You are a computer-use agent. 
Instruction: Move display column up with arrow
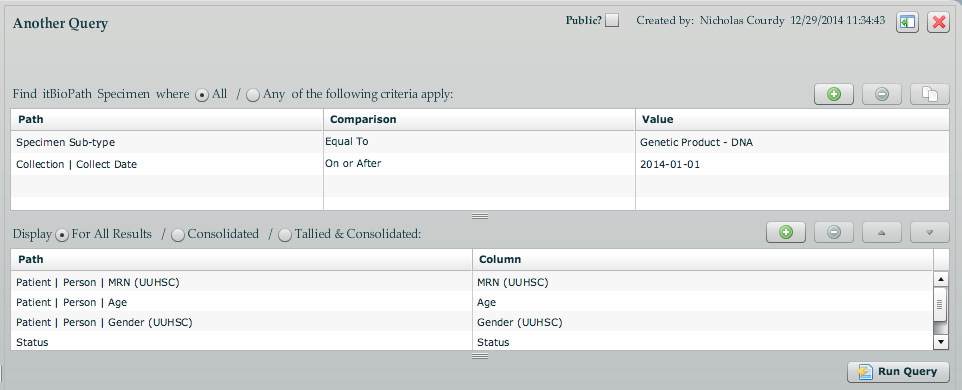coord(882,232)
